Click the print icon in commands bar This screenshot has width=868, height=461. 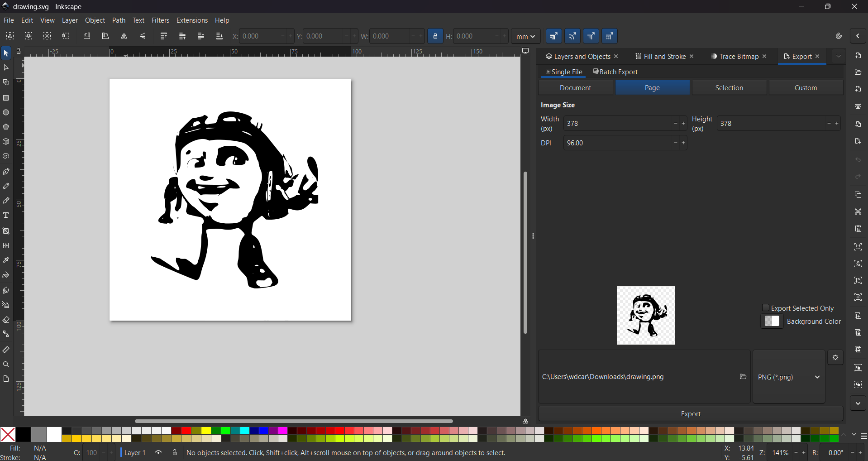(858, 106)
